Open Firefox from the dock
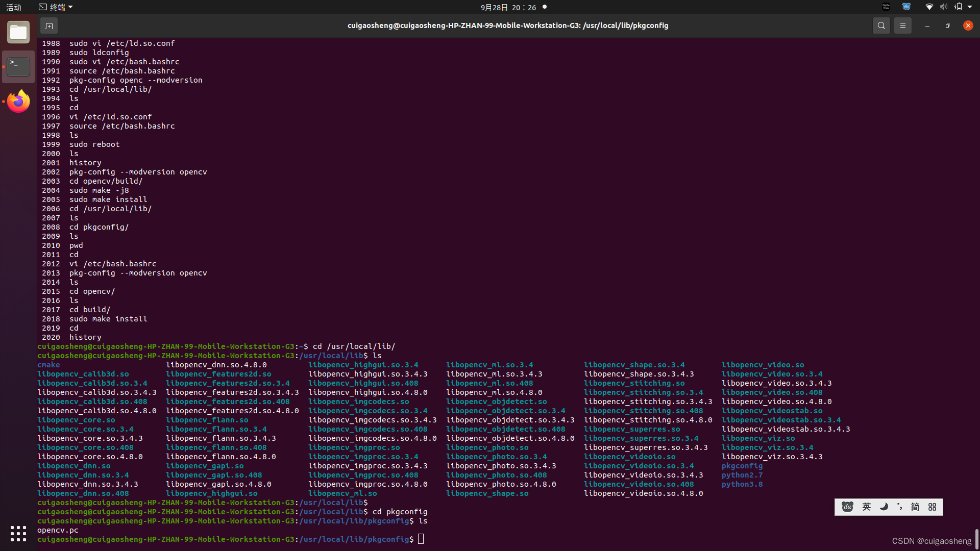The width and height of the screenshot is (980, 551). 18,101
